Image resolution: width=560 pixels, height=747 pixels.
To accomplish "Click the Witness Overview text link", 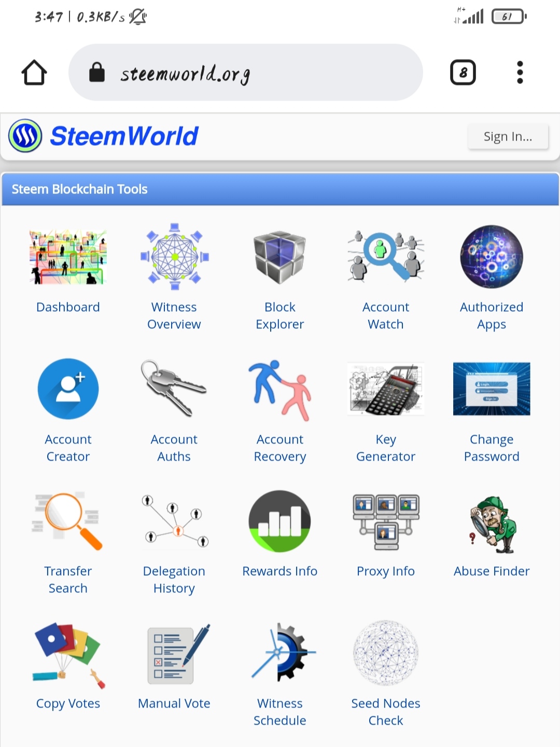I will [174, 315].
